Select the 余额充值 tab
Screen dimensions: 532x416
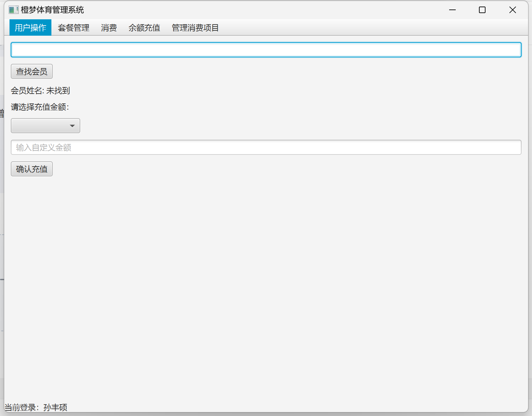[x=144, y=27]
